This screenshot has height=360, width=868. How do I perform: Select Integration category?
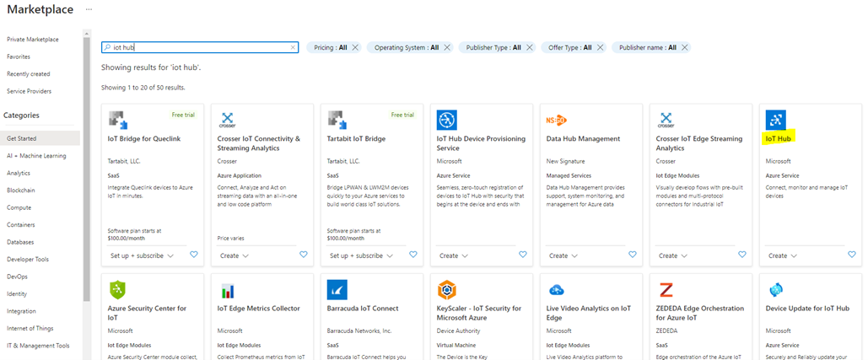[x=21, y=311]
